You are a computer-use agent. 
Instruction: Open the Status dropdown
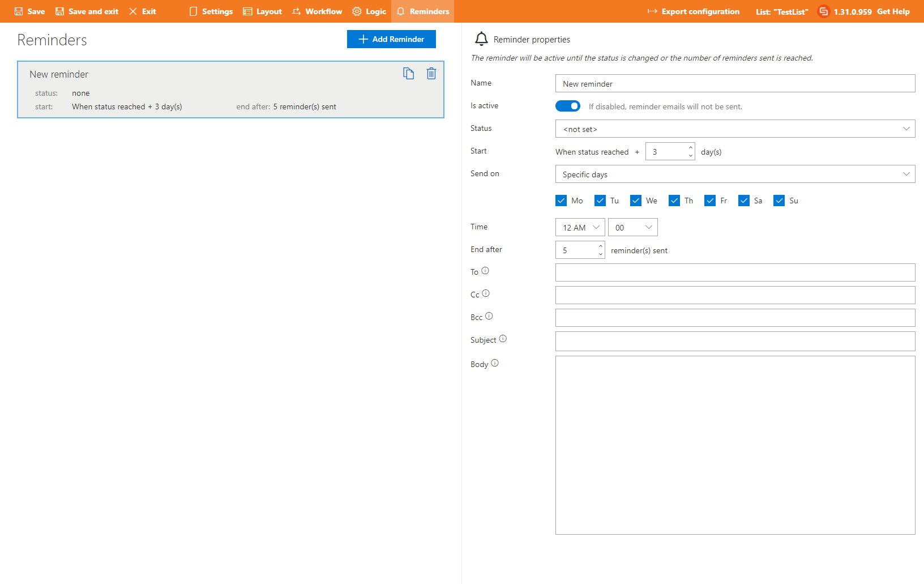click(x=735, y=129)
